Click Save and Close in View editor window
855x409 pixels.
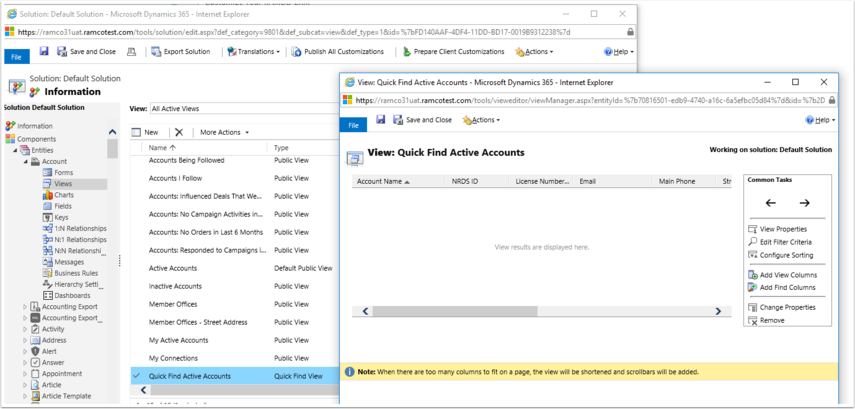pos(423,119)
